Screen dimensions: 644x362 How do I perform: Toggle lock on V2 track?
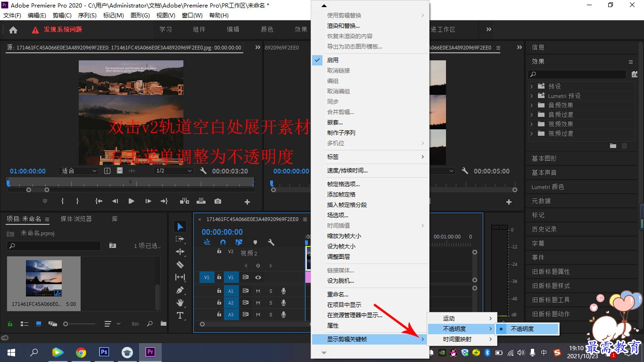pos(219,251)
